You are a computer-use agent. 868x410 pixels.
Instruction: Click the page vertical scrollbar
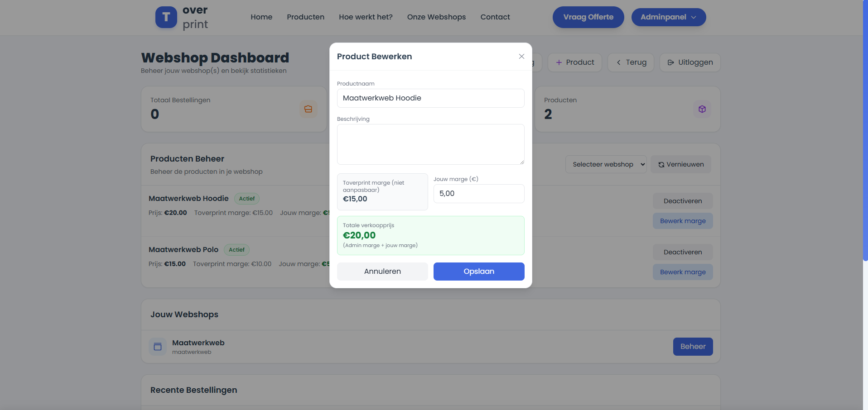[865, 131]
